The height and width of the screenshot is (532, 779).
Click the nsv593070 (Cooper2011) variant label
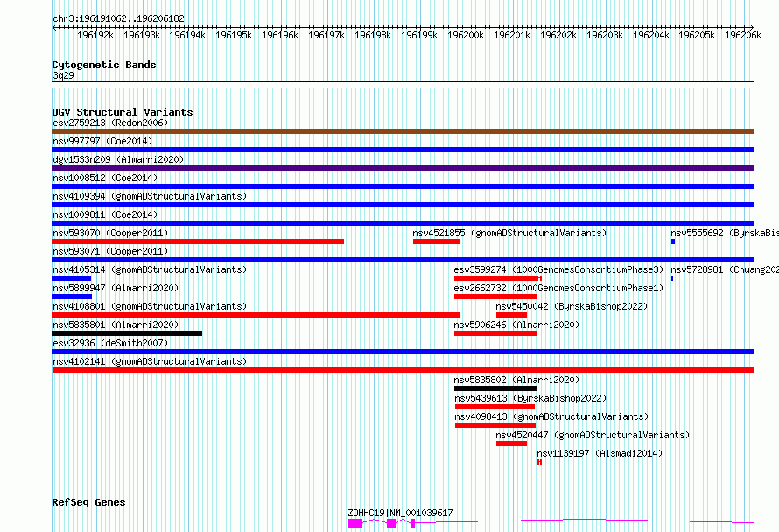(x=110, y=233)
